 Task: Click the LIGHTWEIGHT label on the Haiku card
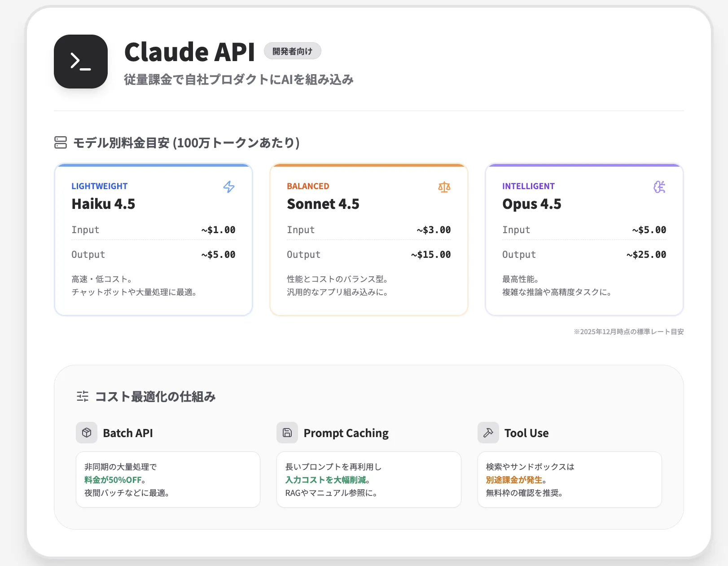click(99, 186)
